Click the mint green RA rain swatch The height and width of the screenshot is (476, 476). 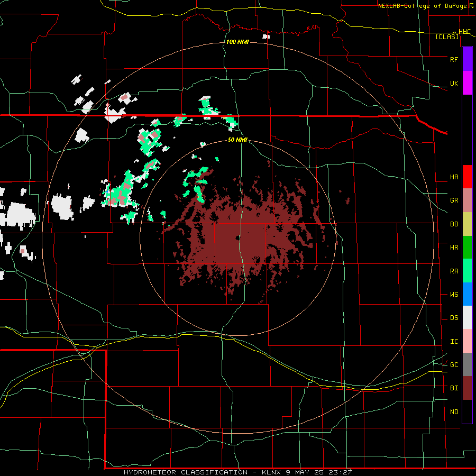pos(467,271)
